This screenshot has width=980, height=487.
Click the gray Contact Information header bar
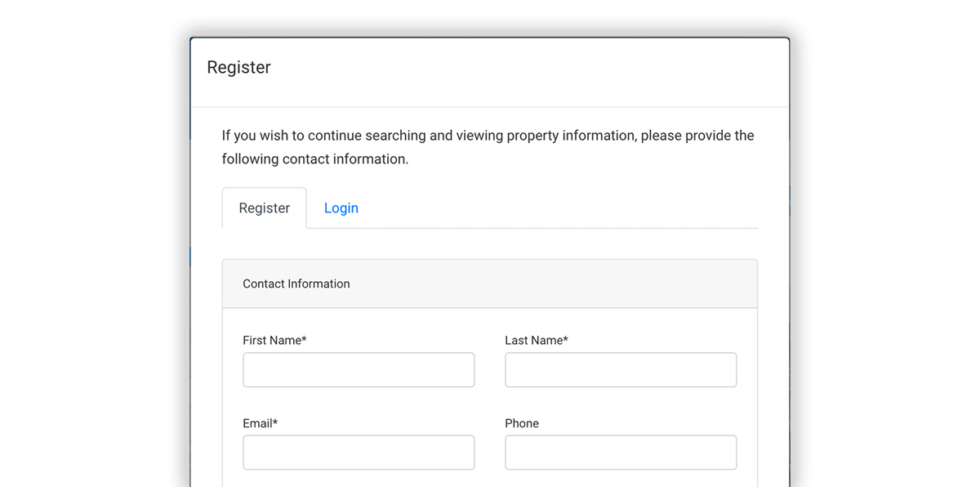click(x=490, y=284)
